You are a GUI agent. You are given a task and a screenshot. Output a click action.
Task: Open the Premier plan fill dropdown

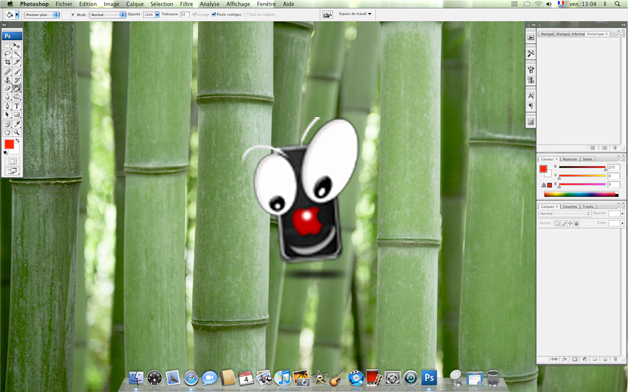coord(42,14)
